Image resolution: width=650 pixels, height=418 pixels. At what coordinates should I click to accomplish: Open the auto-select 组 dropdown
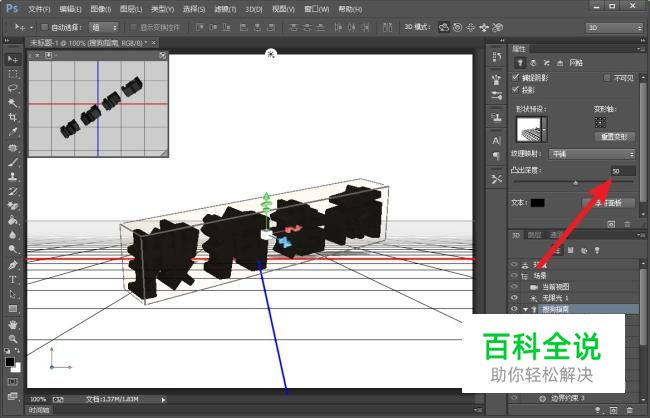tap(104, 27)
